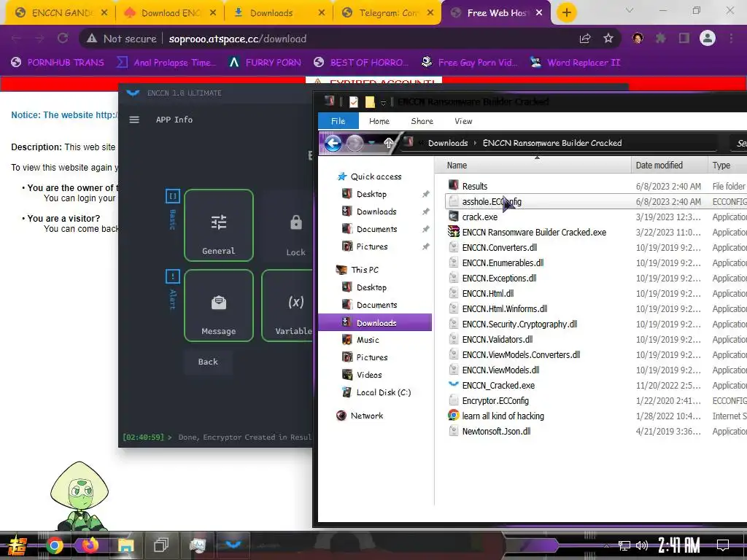This screenshot has width=747, height=560.
Task: Open recent locations dropdown in Explorer
Action: point(373,143)
